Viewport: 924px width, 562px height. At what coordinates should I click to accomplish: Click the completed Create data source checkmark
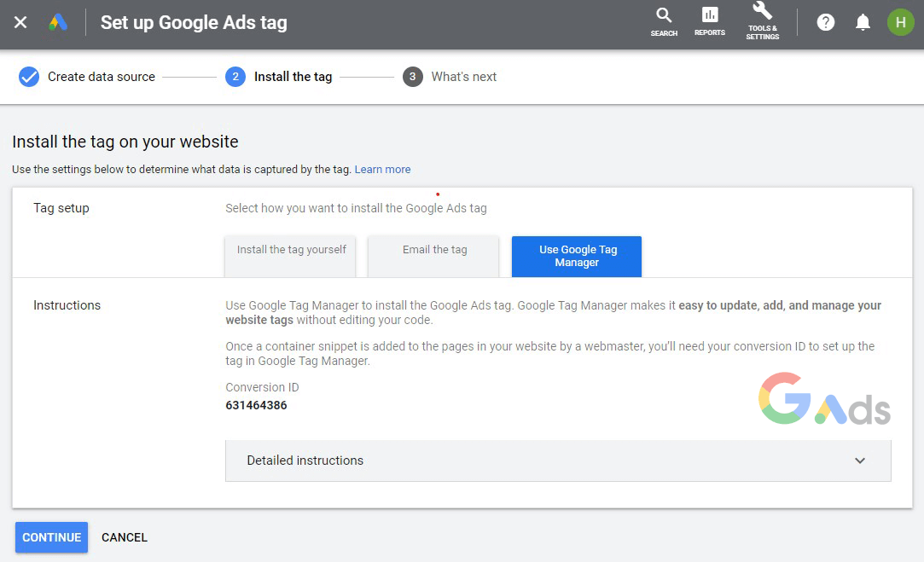point(28,77)
